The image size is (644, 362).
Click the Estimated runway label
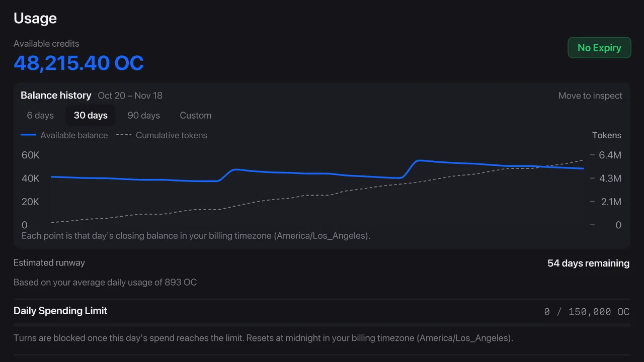49,263
